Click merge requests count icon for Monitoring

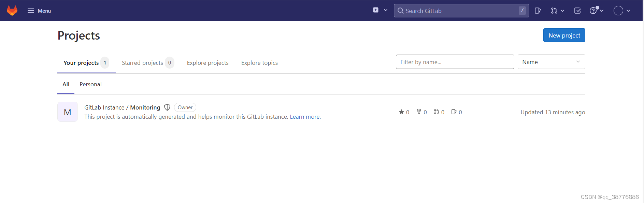point(437,112)
